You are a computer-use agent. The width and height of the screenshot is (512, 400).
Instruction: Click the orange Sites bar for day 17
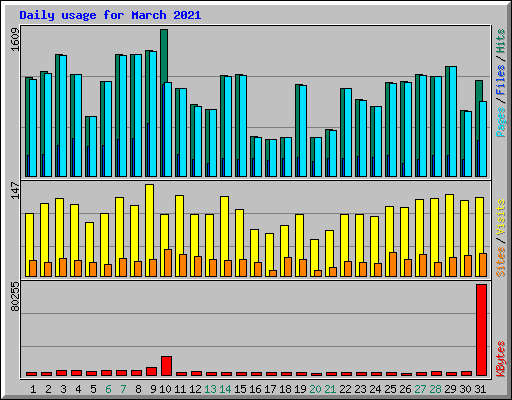pyautogui.click(x=273, y=273)
